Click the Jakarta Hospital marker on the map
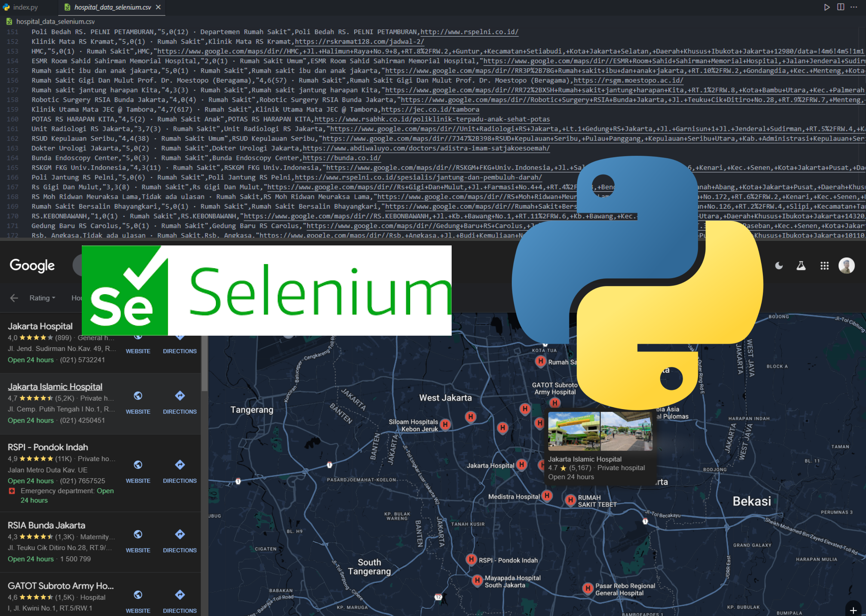This screenshot has width=866, height=616. [x=521, y=465]
